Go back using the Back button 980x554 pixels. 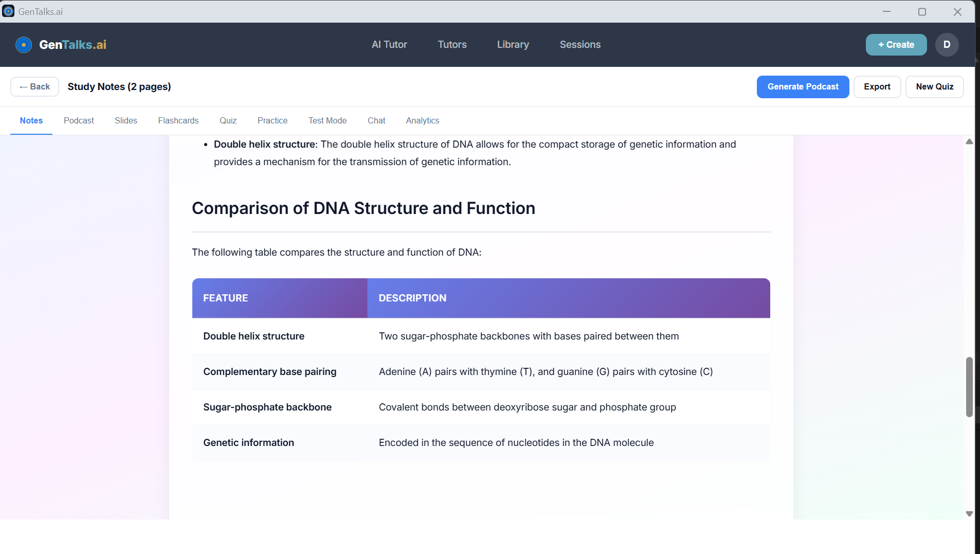[35, 86]
